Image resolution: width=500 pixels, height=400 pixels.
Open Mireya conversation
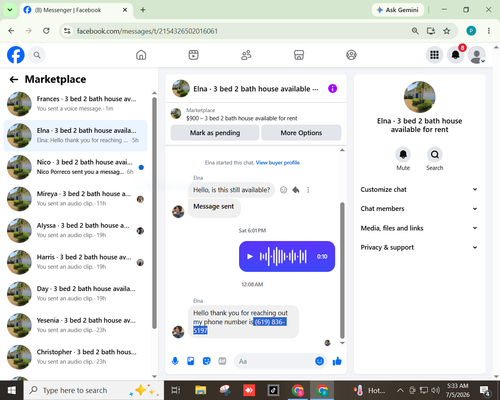tap(75, 199)
